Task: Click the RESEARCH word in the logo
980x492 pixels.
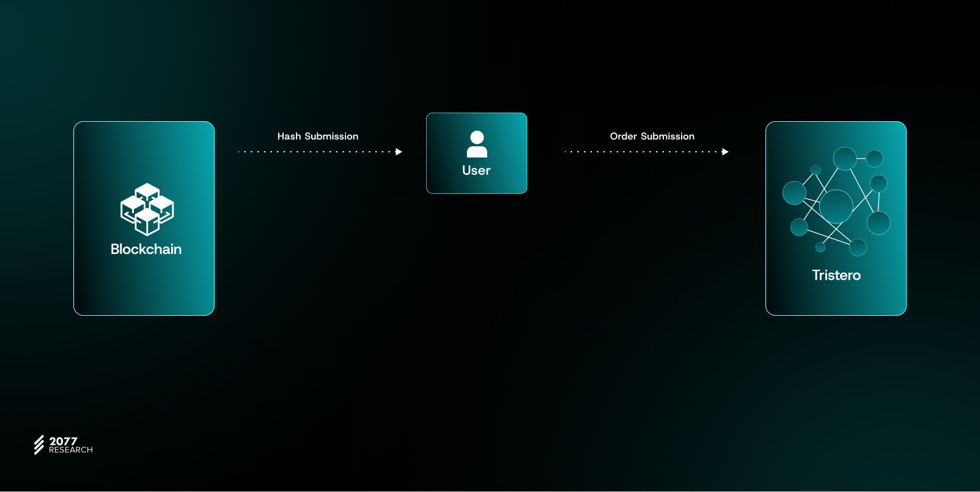Action: 71,450
